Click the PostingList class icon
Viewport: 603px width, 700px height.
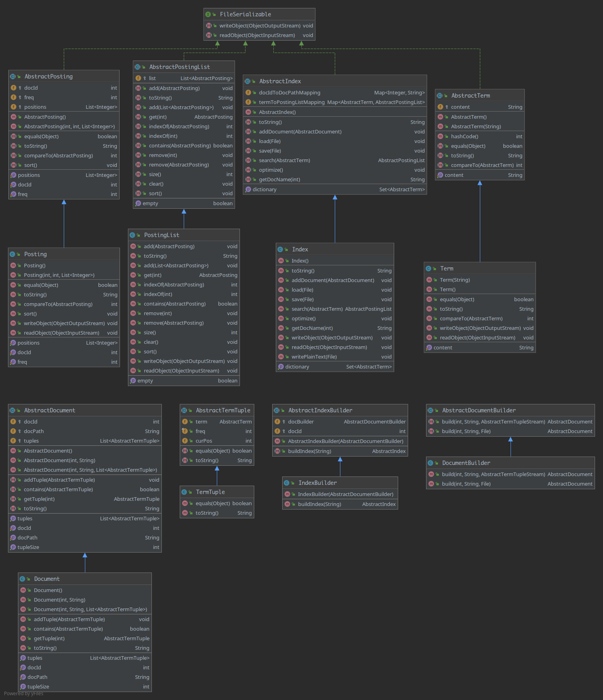[132, 235]
